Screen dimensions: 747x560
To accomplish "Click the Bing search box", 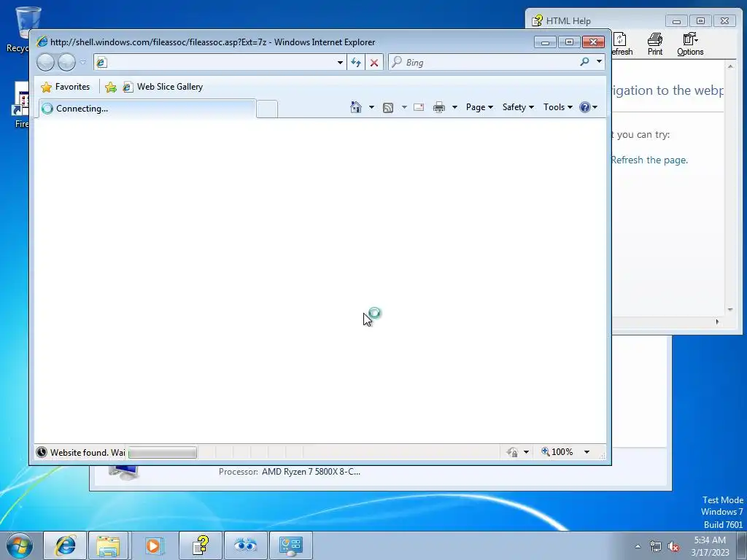I will click(481, 63).
